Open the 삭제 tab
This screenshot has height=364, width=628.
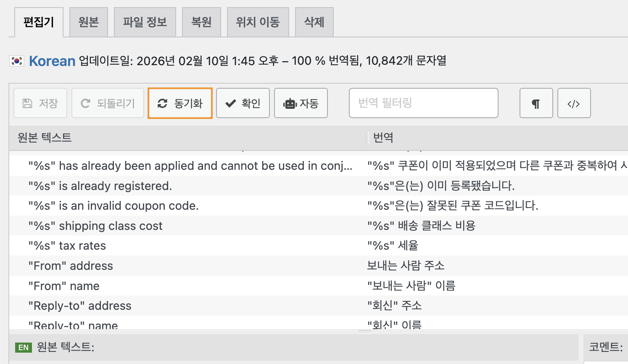pos(314,22)
